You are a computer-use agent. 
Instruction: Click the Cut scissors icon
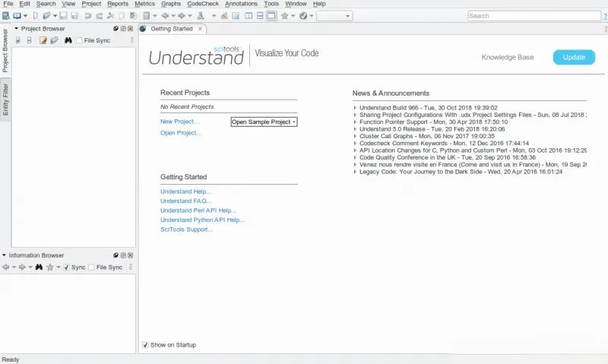pyautogui.click(x=110, y=16)
